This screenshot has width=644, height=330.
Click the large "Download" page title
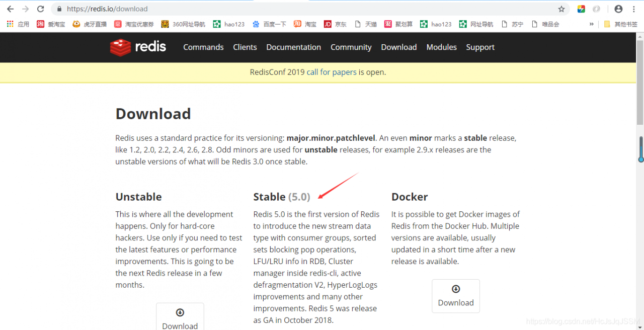[x=153, y=114]
